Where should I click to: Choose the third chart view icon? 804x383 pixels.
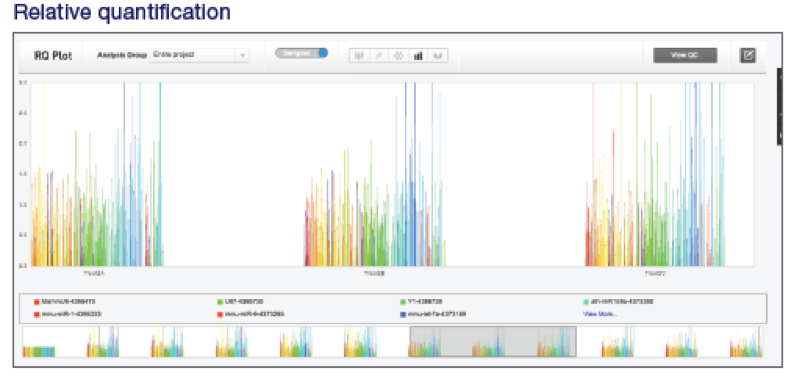click(398, 55)
